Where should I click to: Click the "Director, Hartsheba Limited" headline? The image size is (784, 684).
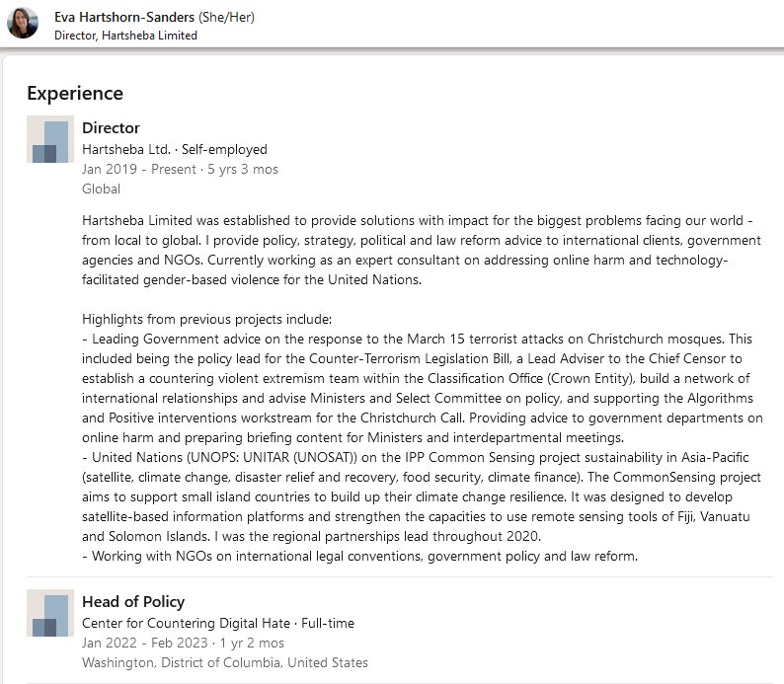click(125, 35)
